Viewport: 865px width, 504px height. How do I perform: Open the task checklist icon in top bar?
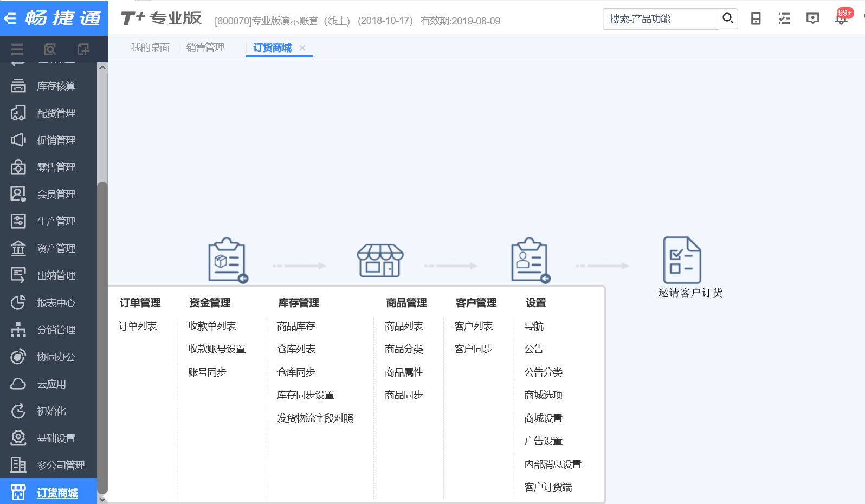(x=784, y=18)
